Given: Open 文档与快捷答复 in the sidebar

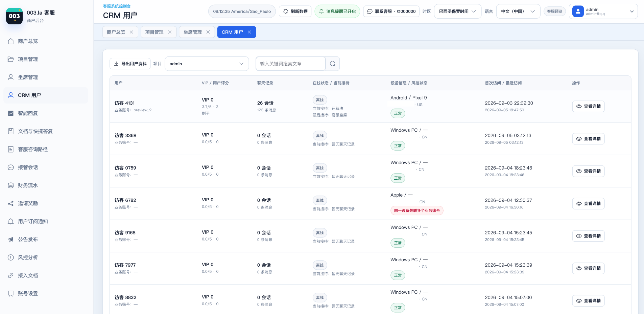Looking at the screenshot, I should (46, 131).
